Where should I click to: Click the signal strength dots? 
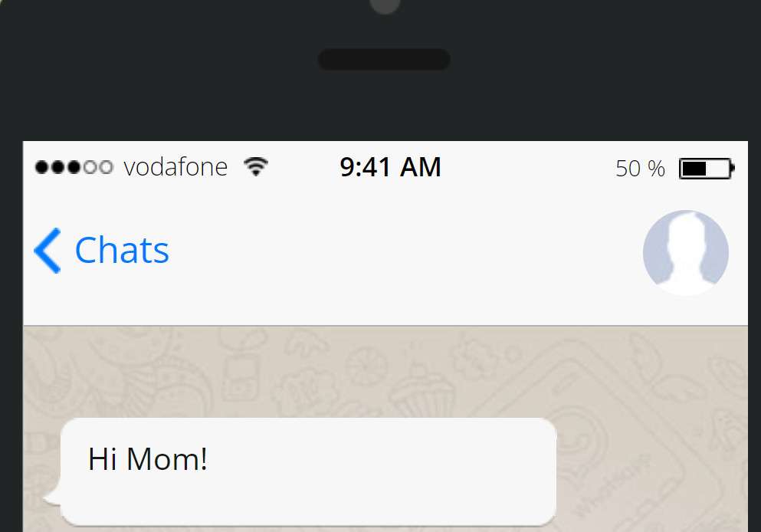[x=74, y=167]
